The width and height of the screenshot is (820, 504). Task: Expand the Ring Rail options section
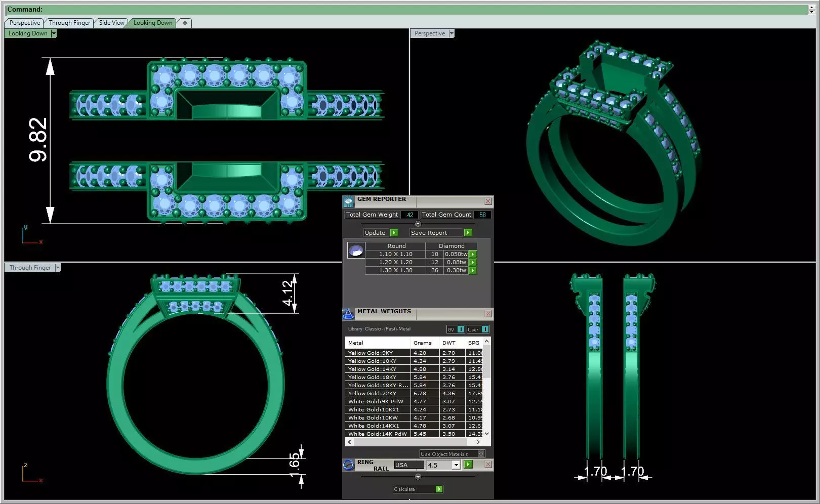tap(418, 477)
